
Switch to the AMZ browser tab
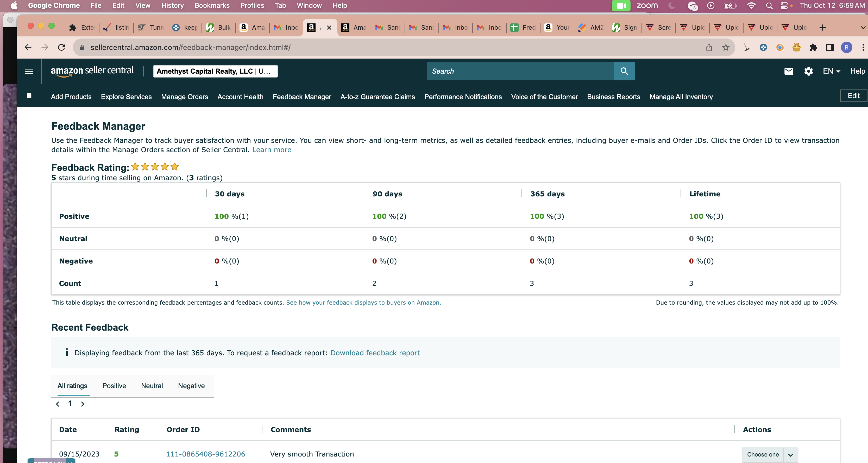(x=591, y=28)
